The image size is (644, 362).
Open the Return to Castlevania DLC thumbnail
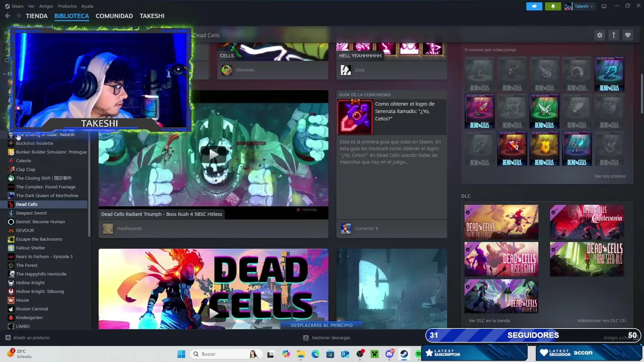587,222
